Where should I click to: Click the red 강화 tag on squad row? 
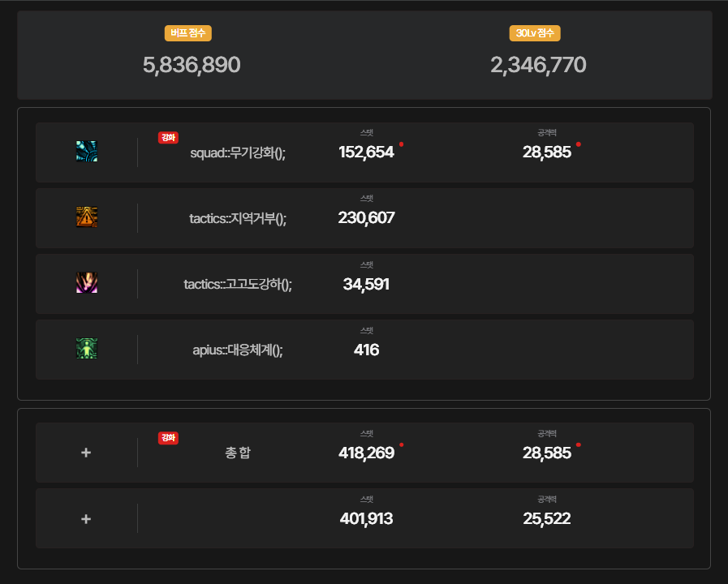(168, 137)
